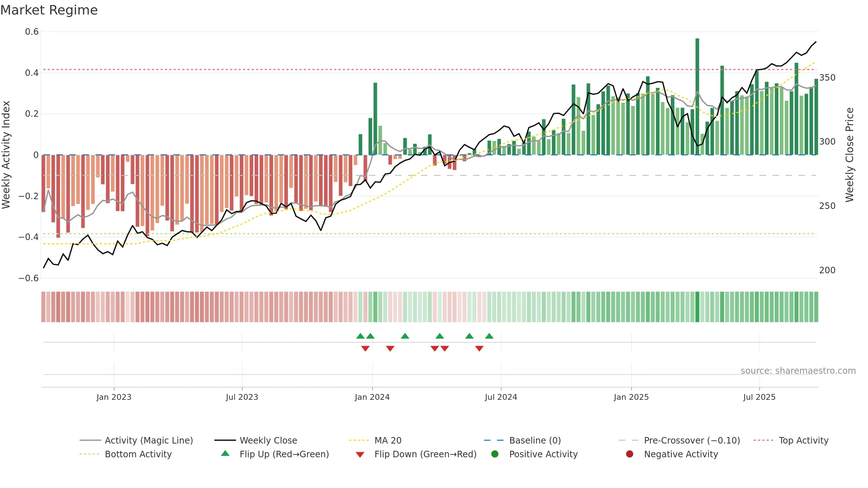868x488 pixels.
Task: Toggle Bottom Activity legend entry
Action: [125, 454]
